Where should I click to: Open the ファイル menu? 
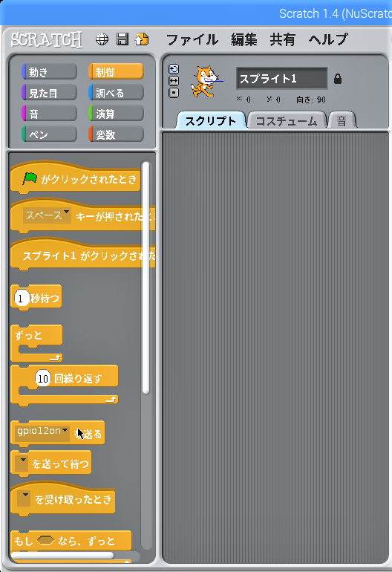pyautogui.click(x=192, y=39)
